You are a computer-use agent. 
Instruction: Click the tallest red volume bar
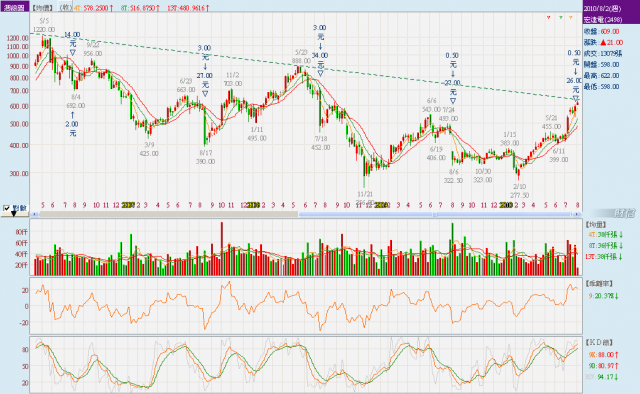[x=222, y=249]
